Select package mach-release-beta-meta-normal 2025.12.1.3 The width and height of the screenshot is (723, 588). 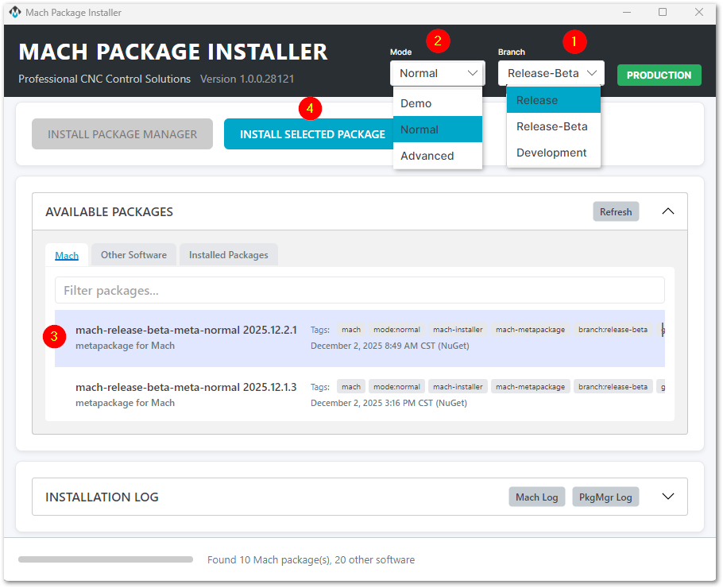(360, 395)
